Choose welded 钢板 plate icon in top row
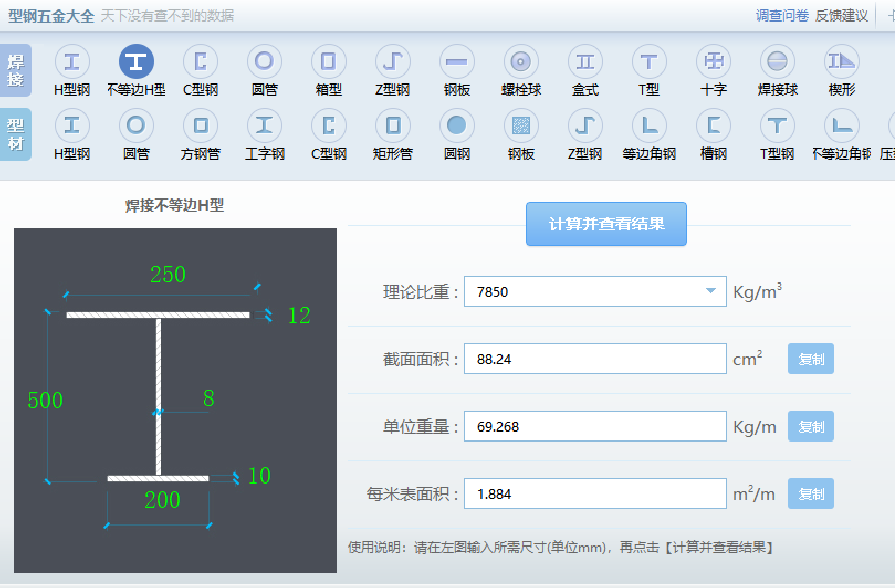The image size is (895, 588). pos(457,61)
